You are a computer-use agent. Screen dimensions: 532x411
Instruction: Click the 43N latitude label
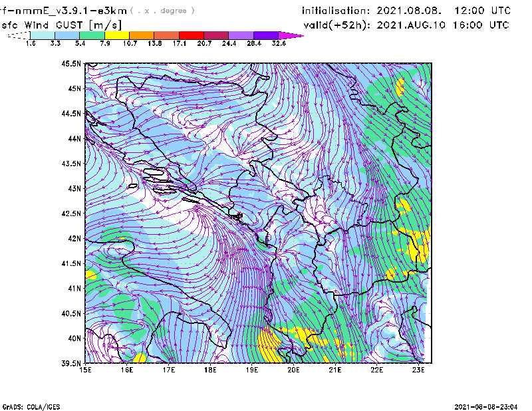74,188
